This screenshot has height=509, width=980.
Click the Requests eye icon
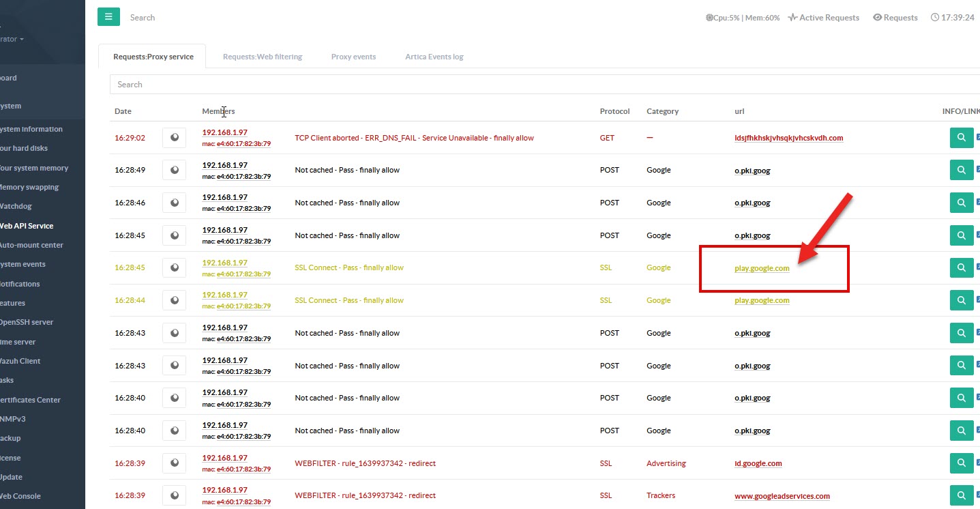877,18
